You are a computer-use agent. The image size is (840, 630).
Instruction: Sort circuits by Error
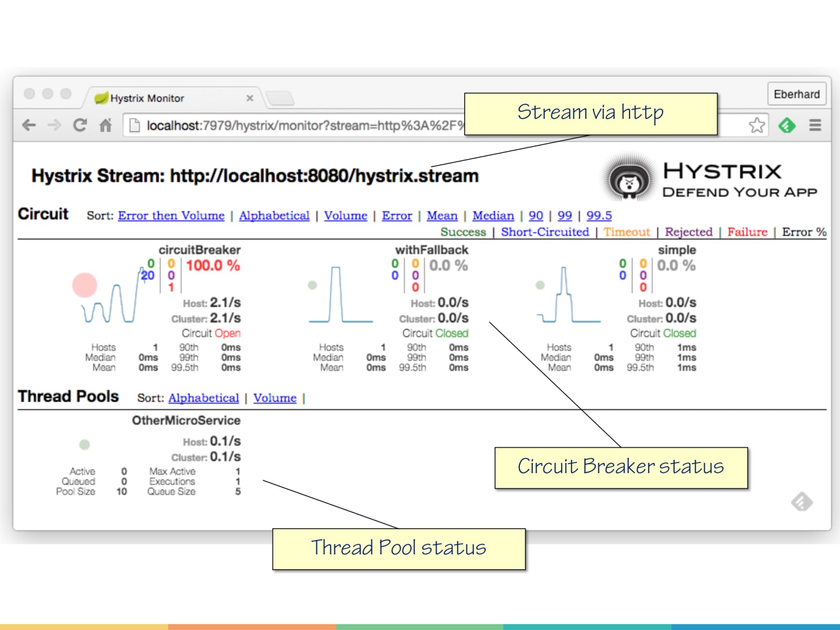coord(397,215)
